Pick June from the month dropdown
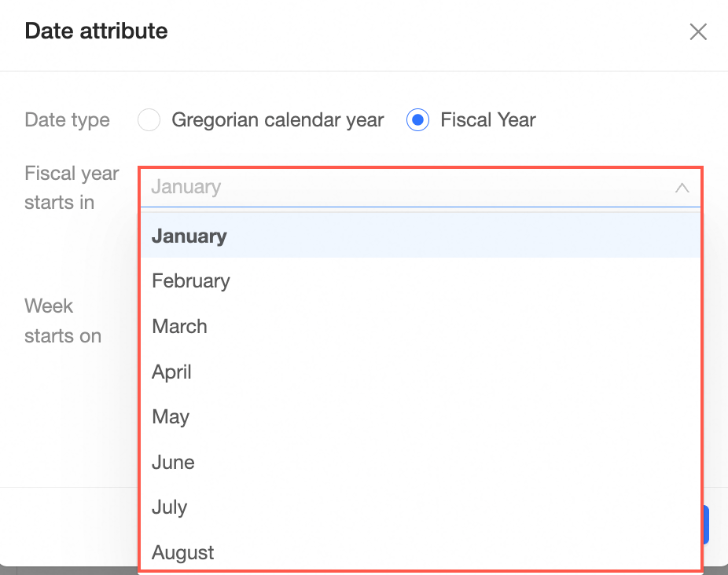The image size is (728, 575). pyautogui.click(x=173, y=462)
